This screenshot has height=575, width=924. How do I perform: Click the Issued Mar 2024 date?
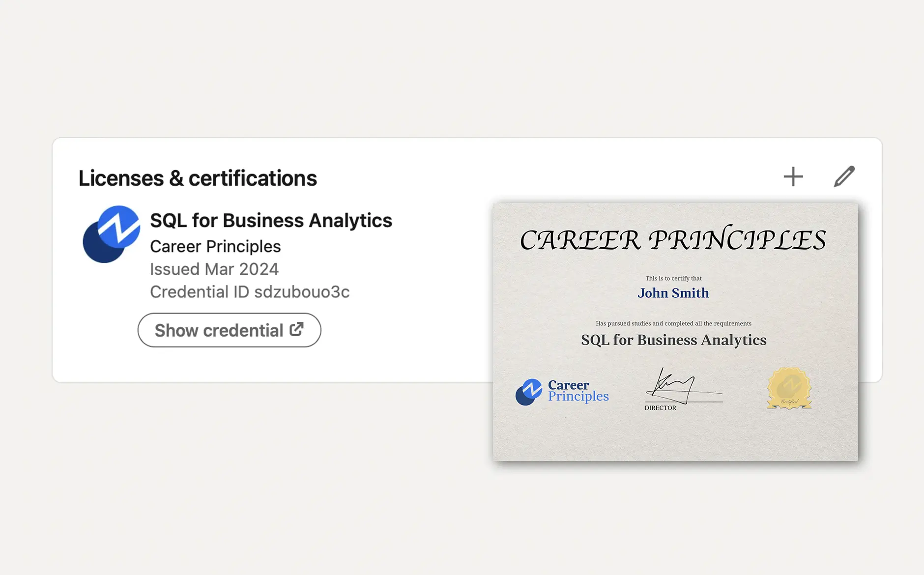pyautogui.click(x=214, y=269)
